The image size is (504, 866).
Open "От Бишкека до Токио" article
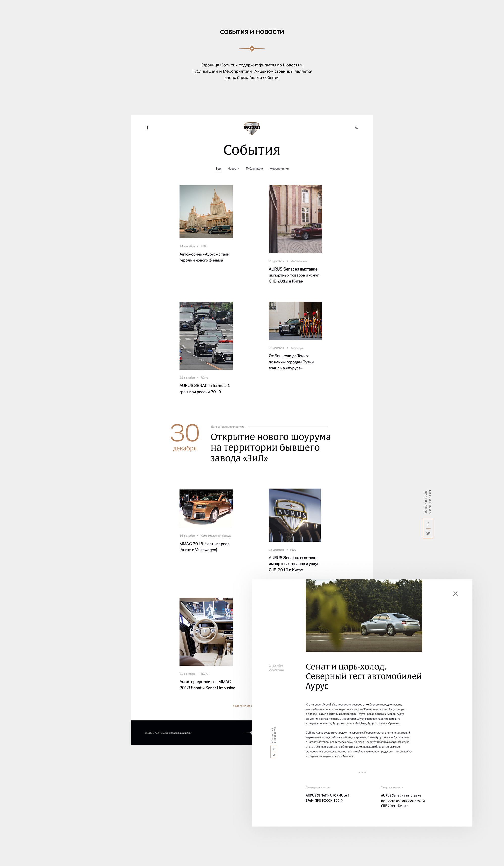click(291, 362)
